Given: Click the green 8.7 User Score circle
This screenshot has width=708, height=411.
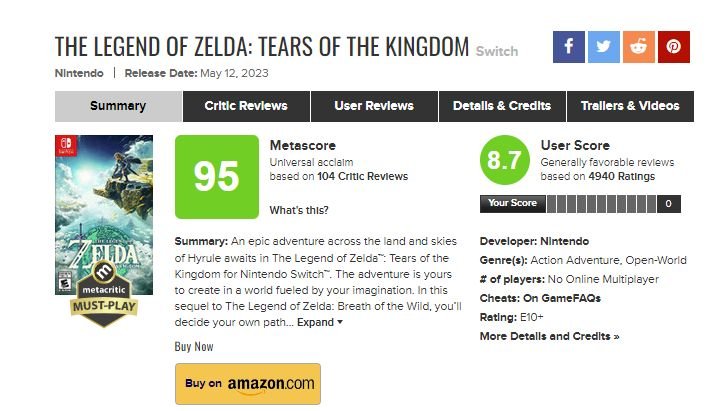Looking at the screenshot, I should pyautogui.click(x=505, y=161).
